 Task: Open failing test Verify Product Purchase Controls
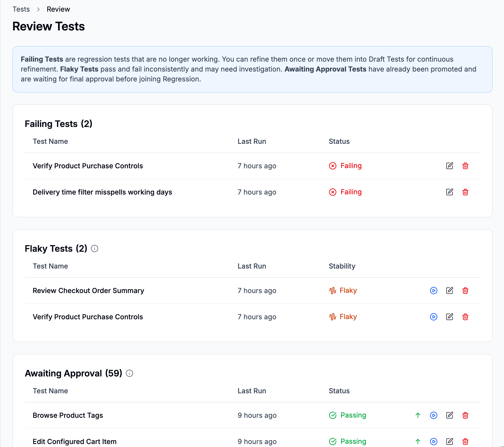(x=88, y=166)
